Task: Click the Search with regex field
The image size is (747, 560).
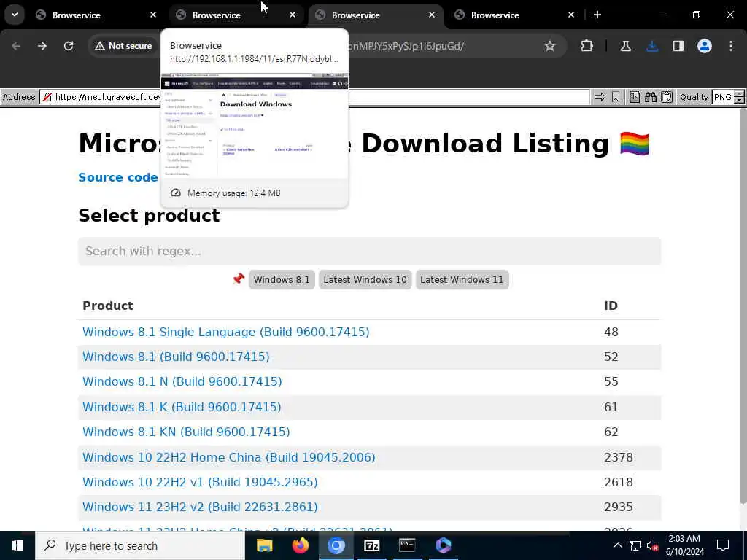Action: coord(369,251)
